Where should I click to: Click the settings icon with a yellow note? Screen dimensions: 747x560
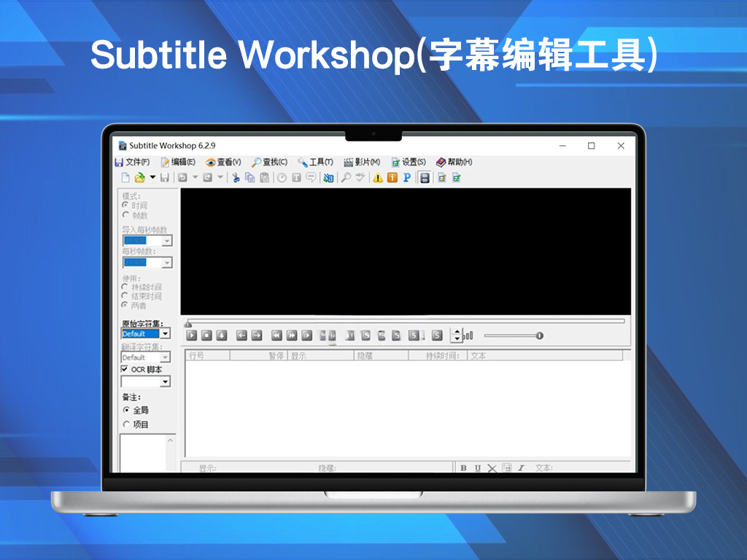coord(442,178)
